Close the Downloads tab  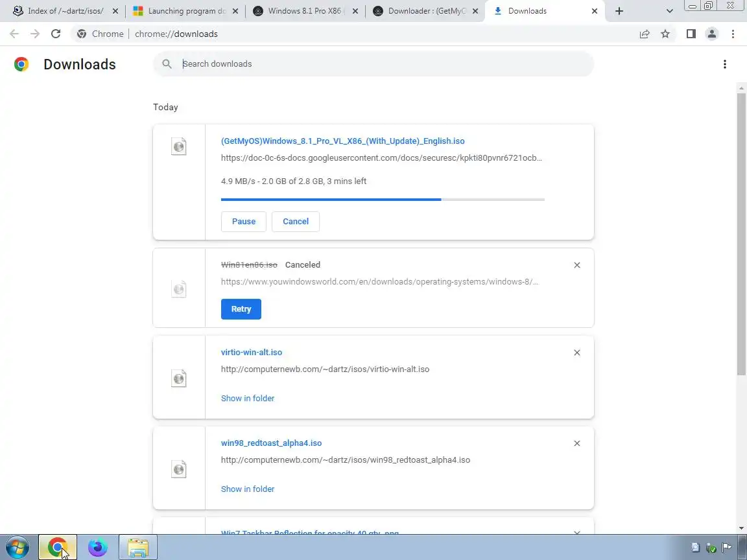pos(595,11)
